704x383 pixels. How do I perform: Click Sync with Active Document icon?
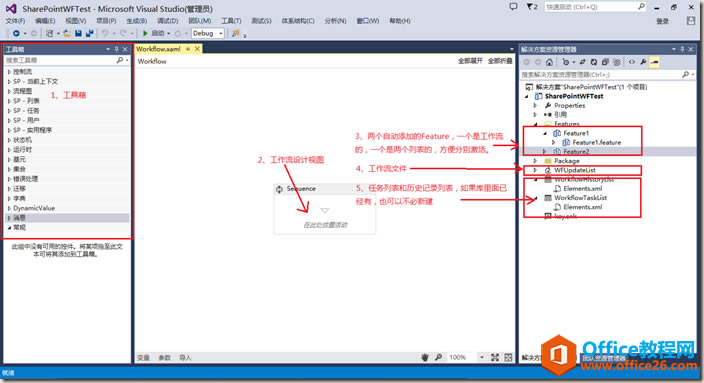(x=582, y=62)
